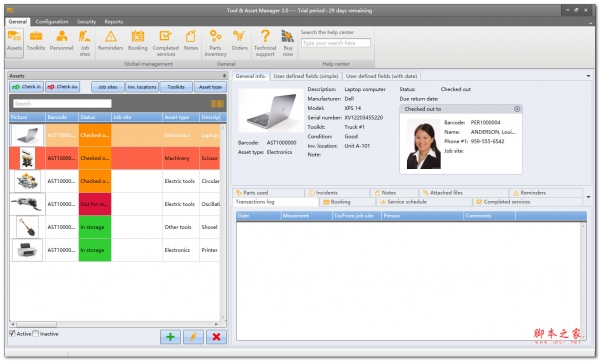Click the red X delete asset button

click(x=216, y=337)
